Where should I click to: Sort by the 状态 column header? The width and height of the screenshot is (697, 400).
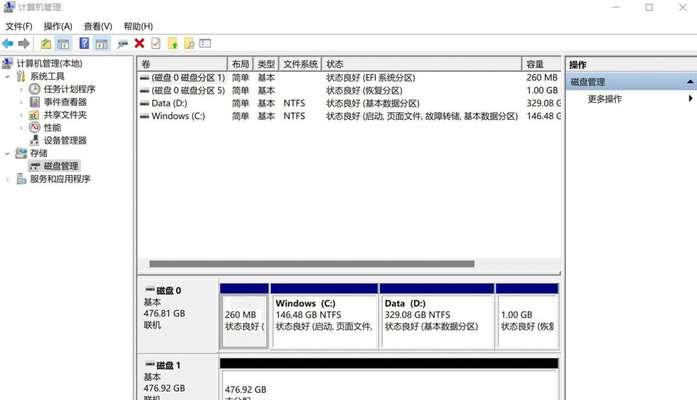tap(422, 64)
